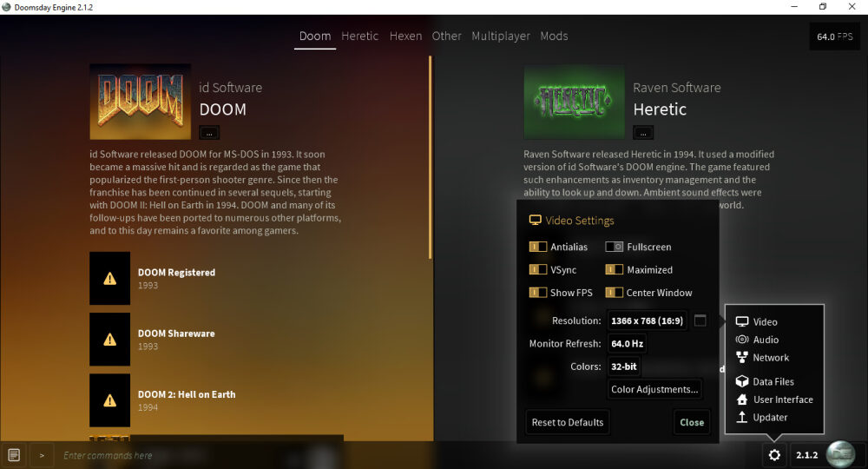868x469 pixels.
Task: Toggle the Show FPS switch
Action: coord(538,293)
